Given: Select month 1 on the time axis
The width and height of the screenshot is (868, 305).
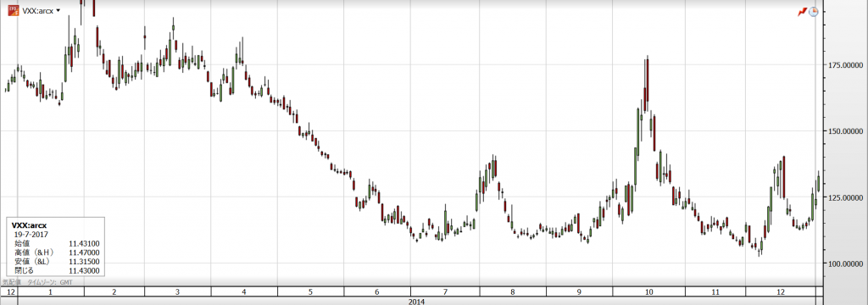Looking at the screenshot, I should (x=50, y=291).
